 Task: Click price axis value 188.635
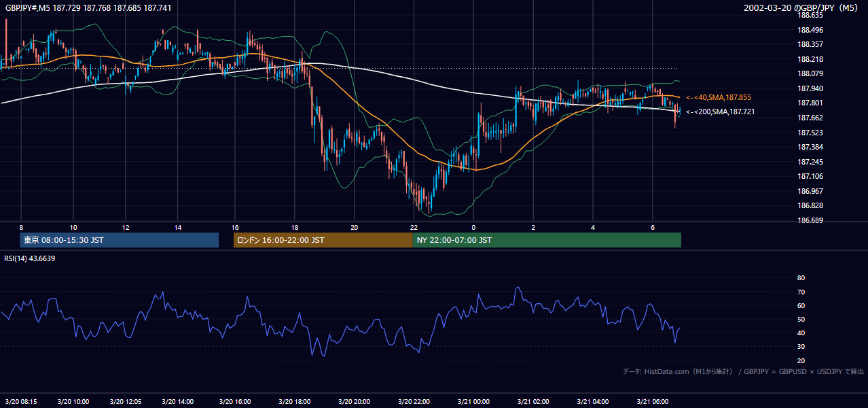pos(810,15)
